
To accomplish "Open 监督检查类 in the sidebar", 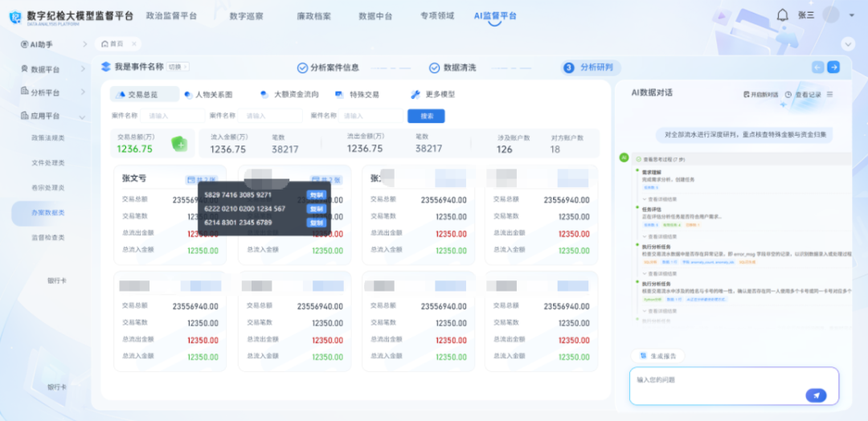I will click(48, 237).
